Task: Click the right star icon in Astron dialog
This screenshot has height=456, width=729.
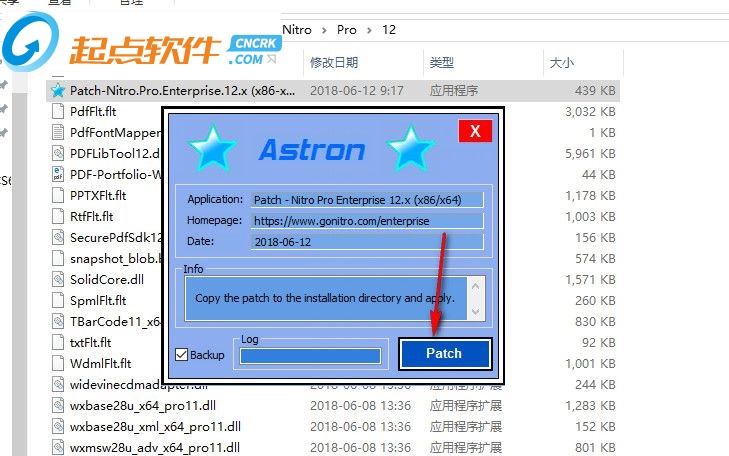Action: [x=411, y=148]
